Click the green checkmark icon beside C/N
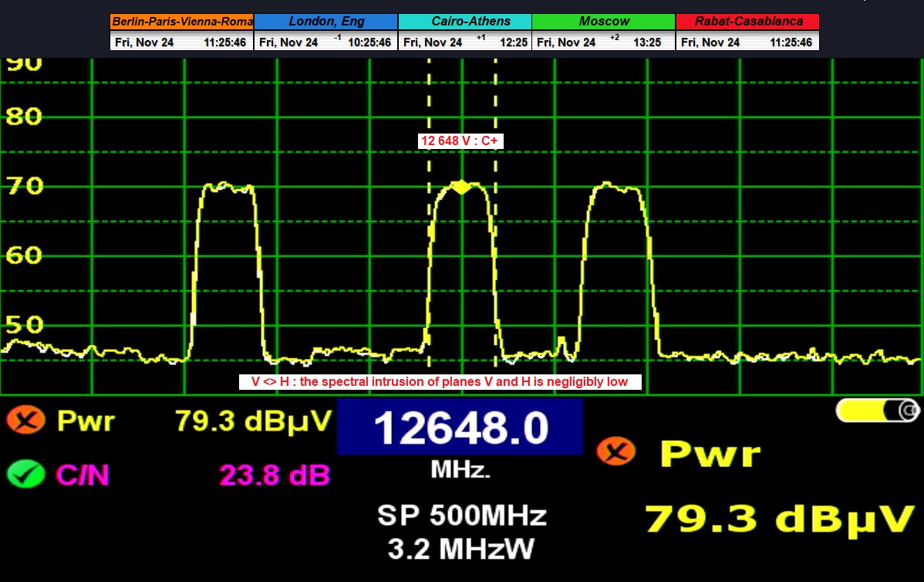This screenshot has height=582, width=924. coord(26,474)
